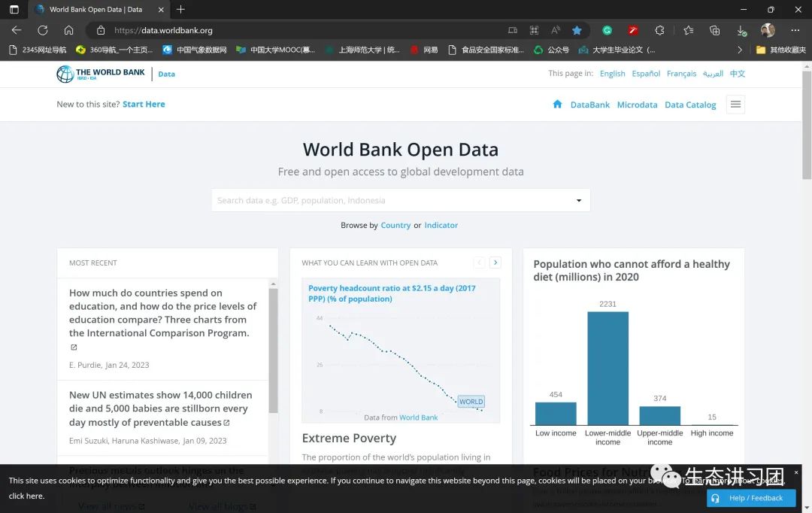Open the 上海师范大学 bookmark

362,50
